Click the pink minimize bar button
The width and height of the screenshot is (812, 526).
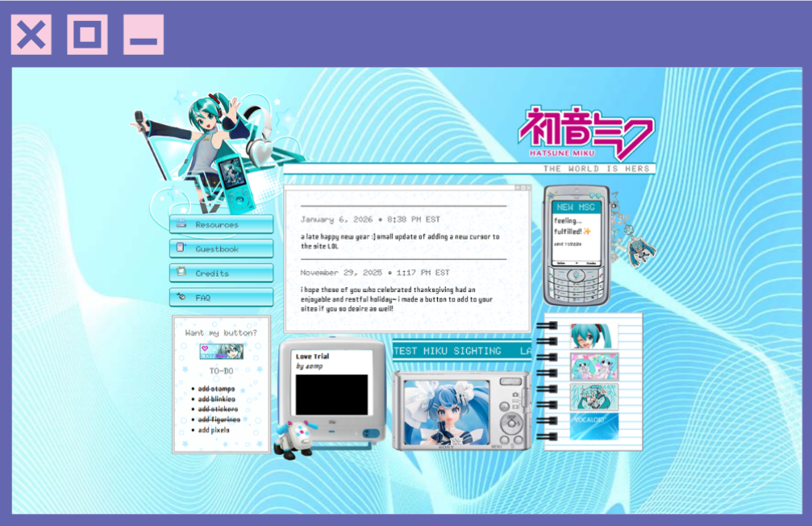click(x=144, y=35)
